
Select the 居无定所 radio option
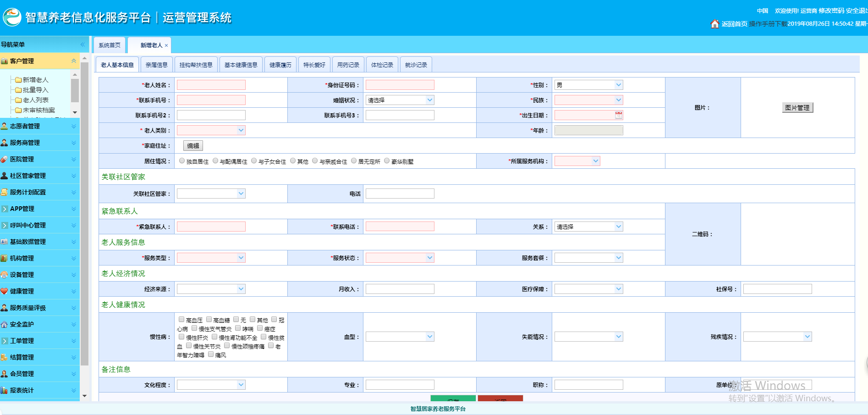coord(354,160)
